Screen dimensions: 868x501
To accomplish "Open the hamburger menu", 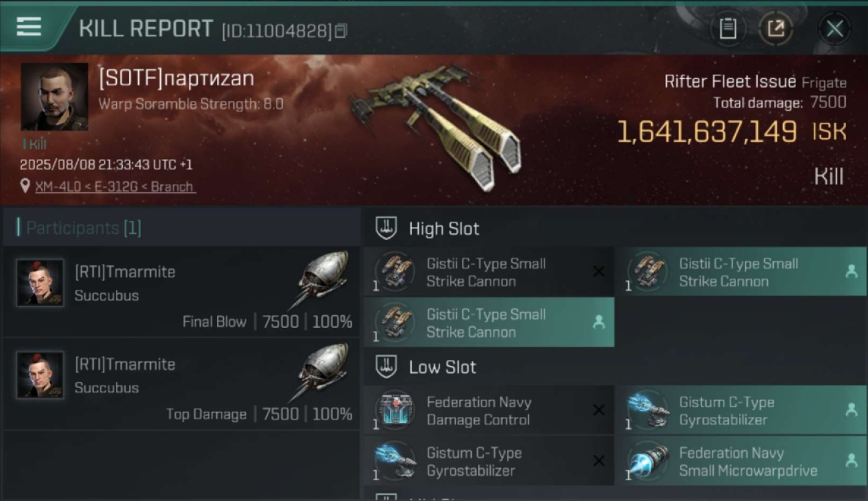I will [x=29, y=27].
